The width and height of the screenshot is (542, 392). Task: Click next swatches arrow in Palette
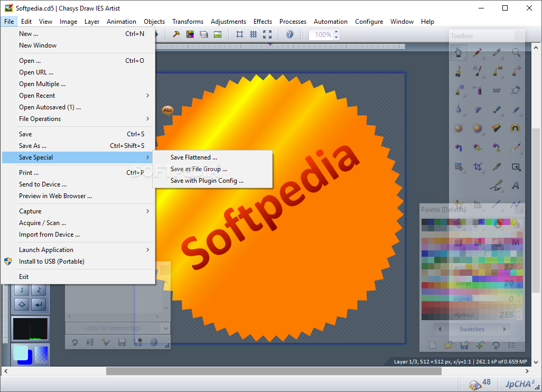pyautogui.click(x=504, y=329)
